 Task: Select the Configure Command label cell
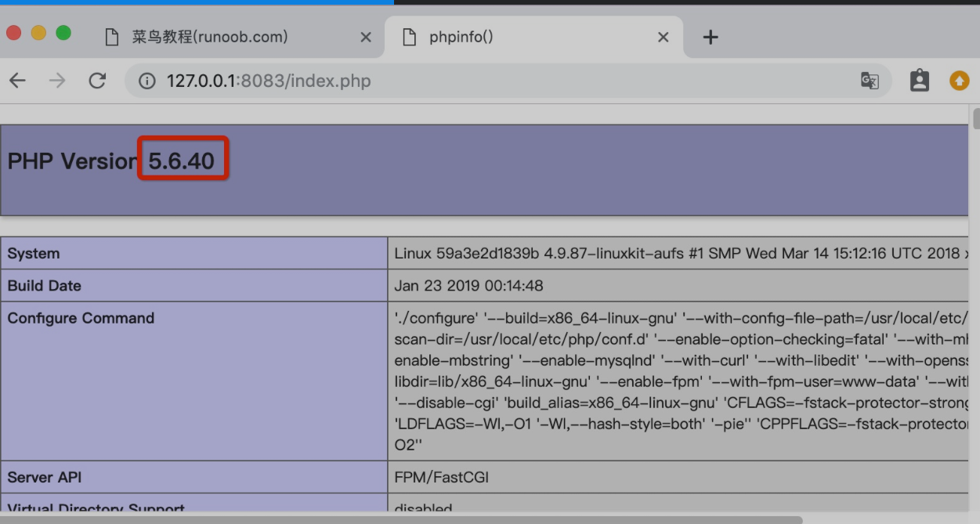click(x=194, y=381)
